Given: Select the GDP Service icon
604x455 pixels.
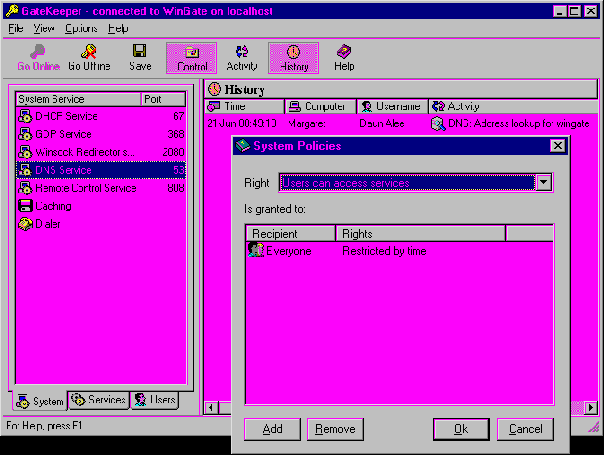Looking at the screenshot, I should (x=25, y=134).
